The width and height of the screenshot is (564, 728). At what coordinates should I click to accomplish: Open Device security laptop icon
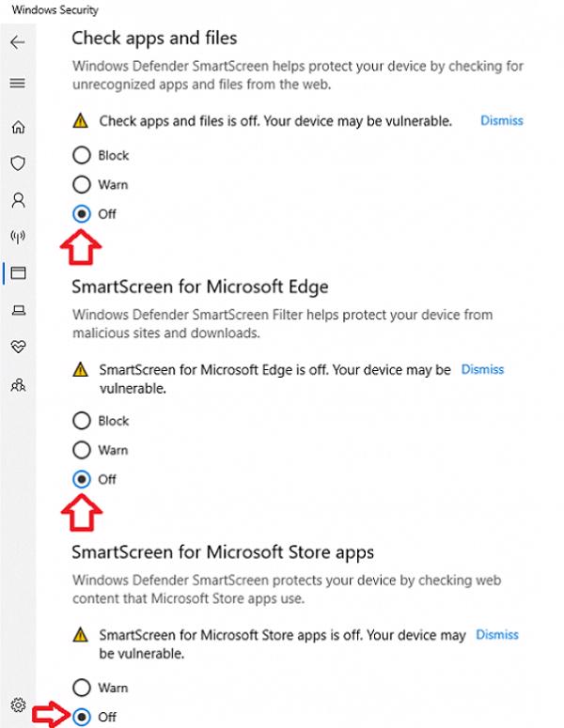(x=18, y=310)
